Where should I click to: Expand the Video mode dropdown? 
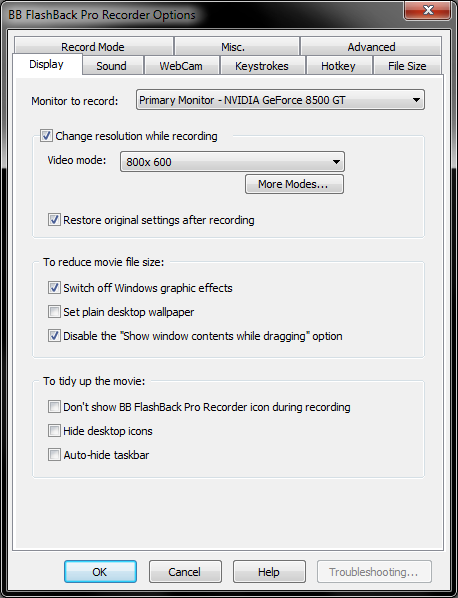232,162
